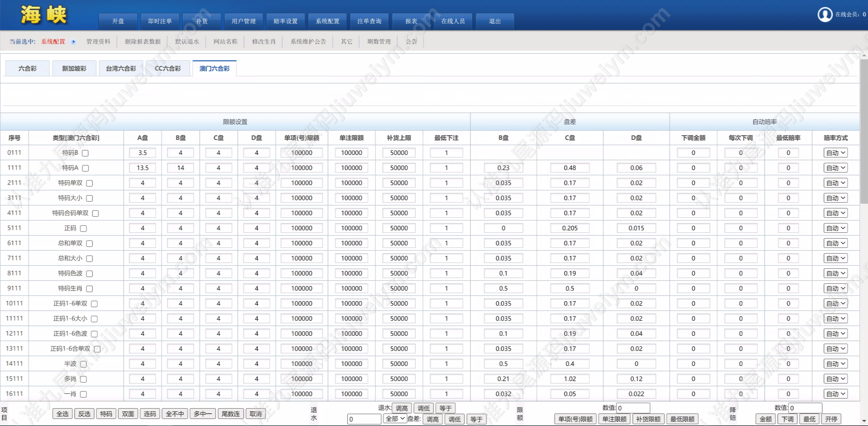The width and height of the screenshot is (868, 426).
Task: Click the 补货限额 button
Action: pos(648,419)
